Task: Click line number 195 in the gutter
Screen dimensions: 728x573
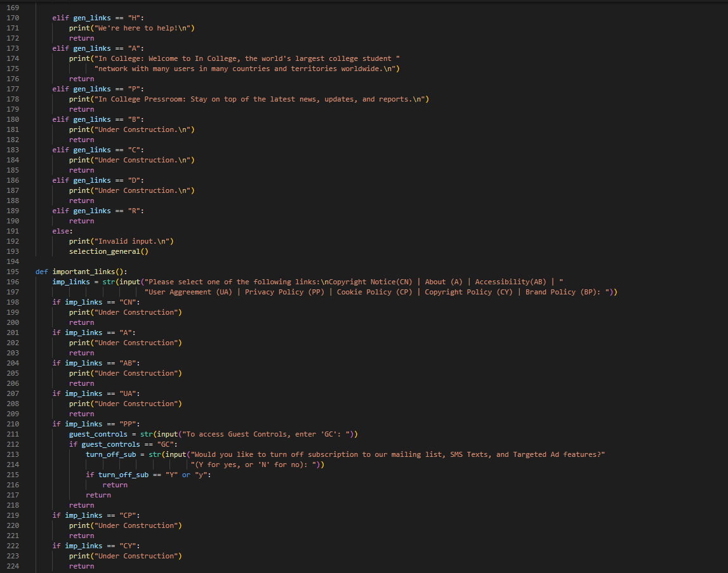Action: click(13, 271)
